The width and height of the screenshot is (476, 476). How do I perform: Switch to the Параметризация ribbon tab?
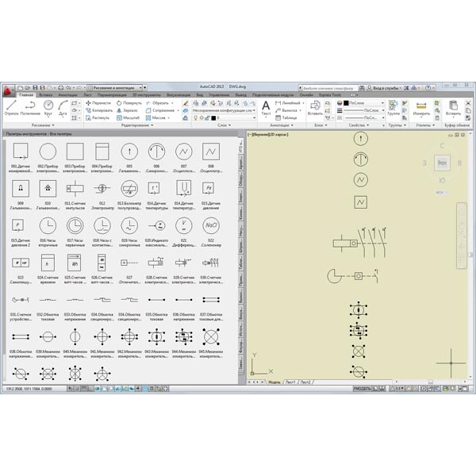[112, 95]
